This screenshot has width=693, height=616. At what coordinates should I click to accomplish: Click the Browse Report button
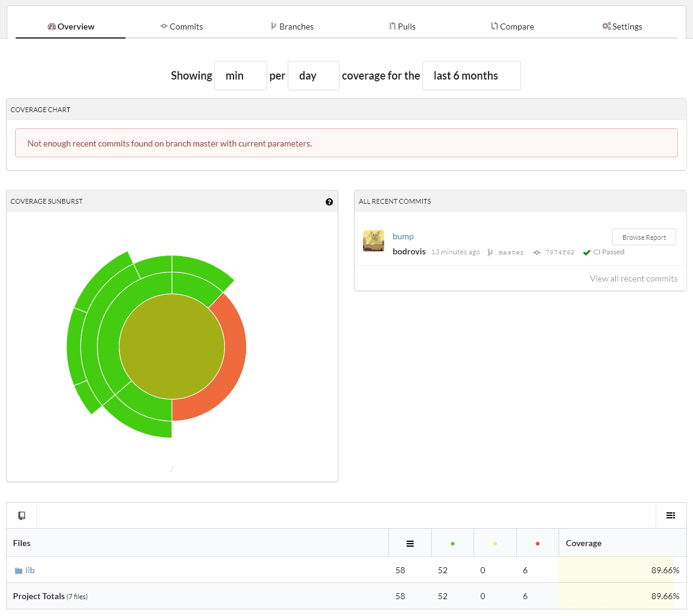[x=644, y=237]
